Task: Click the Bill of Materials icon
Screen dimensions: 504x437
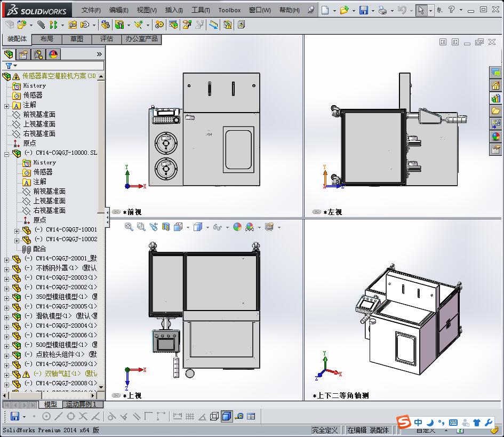Action: tap(173, 25)
